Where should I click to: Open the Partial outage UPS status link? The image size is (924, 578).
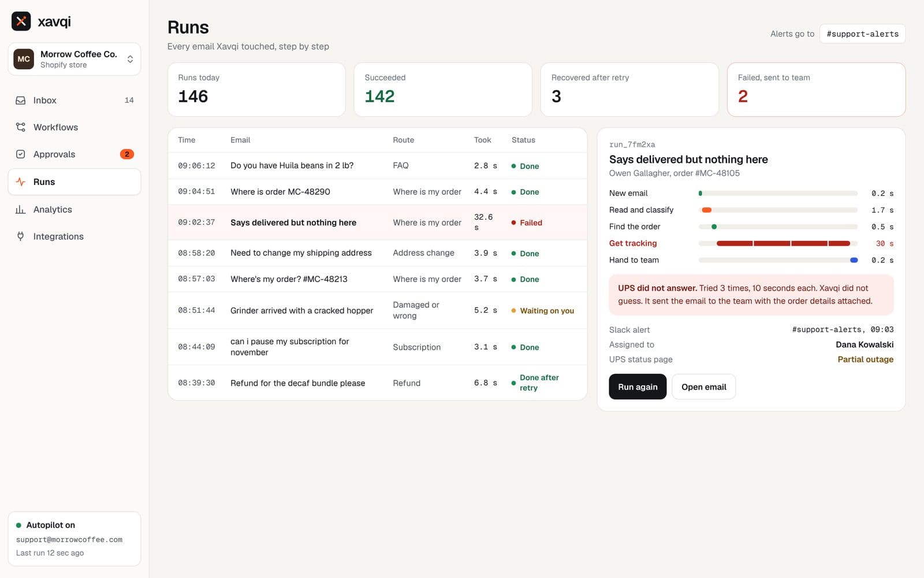pyautogui.click(x=865, y=360)
